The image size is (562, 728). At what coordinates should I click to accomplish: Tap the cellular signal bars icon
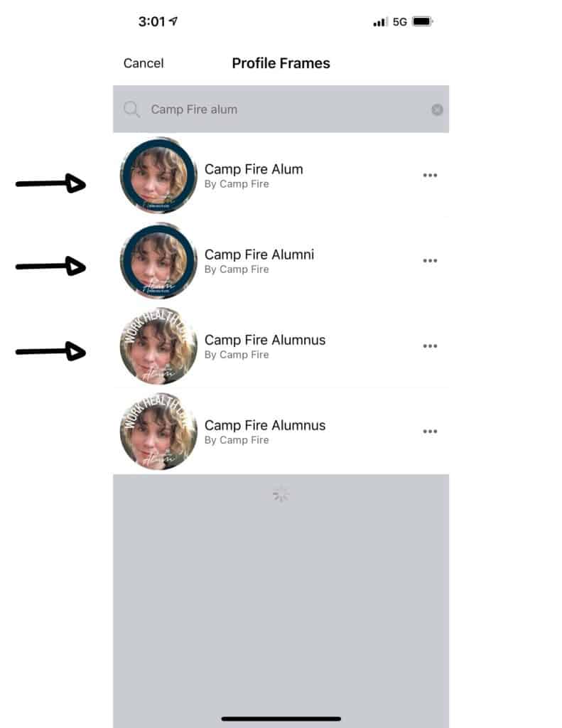tap(380, 22)
